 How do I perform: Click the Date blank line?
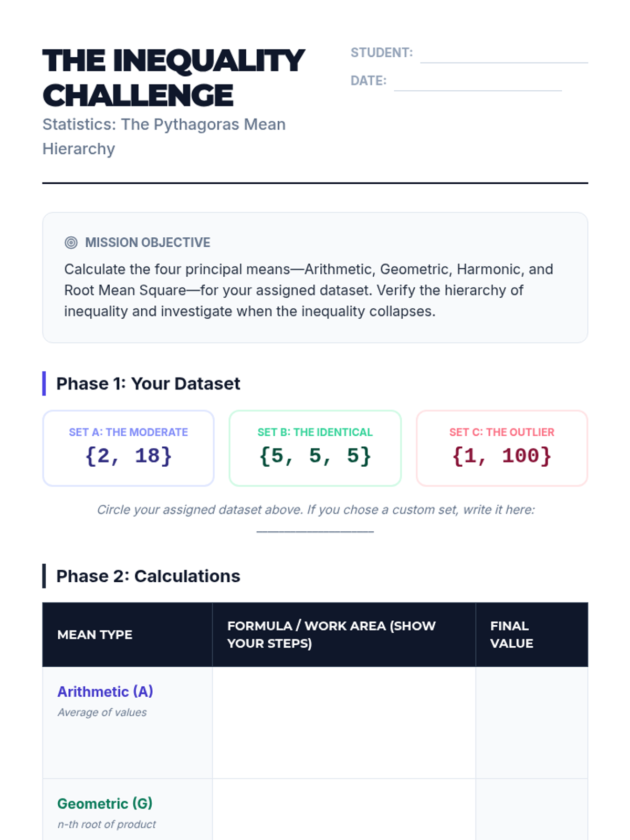[477, 84]
